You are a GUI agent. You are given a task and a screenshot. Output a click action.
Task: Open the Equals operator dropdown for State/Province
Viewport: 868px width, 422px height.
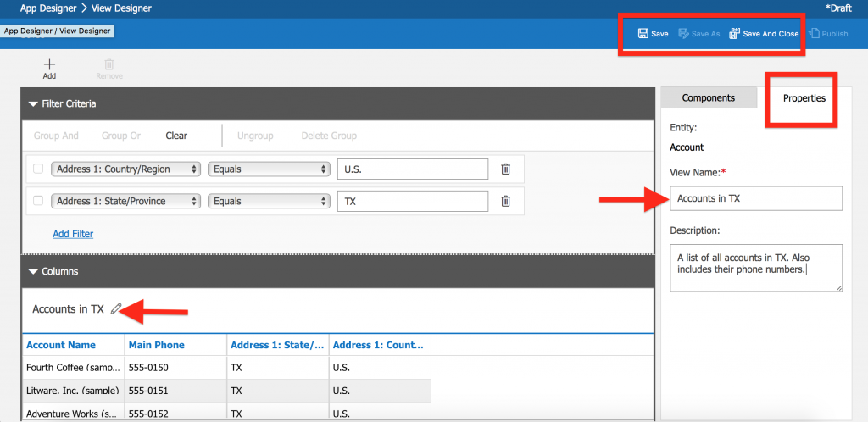(x=268, y=201)
